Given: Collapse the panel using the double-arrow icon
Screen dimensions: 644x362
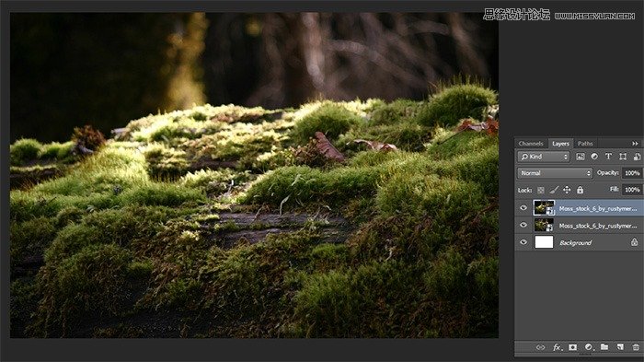Looking at the screenshot, I should tap(635, 144).
